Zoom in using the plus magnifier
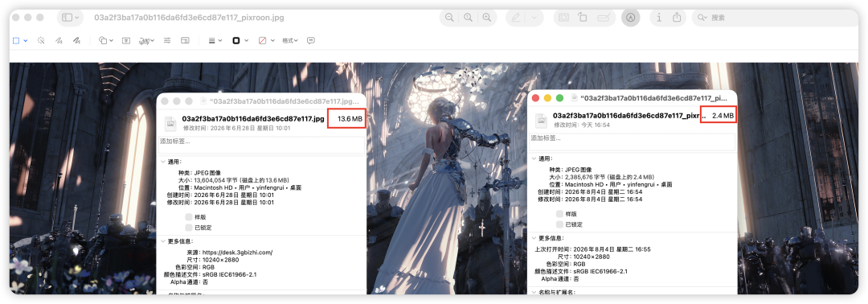The width and height of the screenshot is (868, 304). (486, 18)
